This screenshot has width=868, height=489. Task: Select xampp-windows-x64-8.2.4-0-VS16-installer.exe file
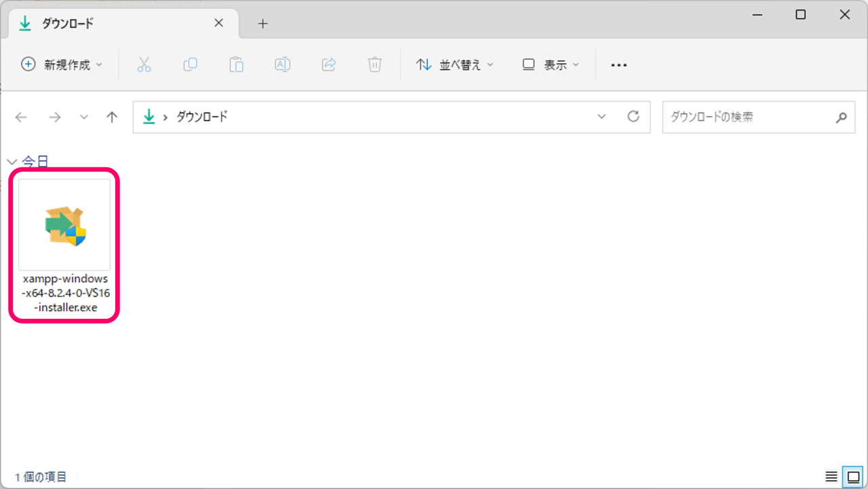coord(64,245)
